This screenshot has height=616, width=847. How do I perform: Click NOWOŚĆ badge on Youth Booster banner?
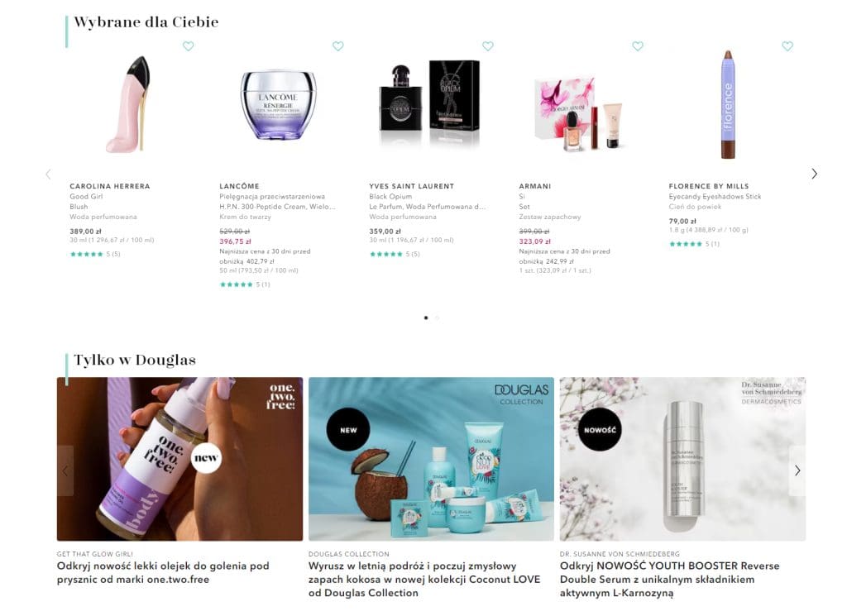(600, 430)
